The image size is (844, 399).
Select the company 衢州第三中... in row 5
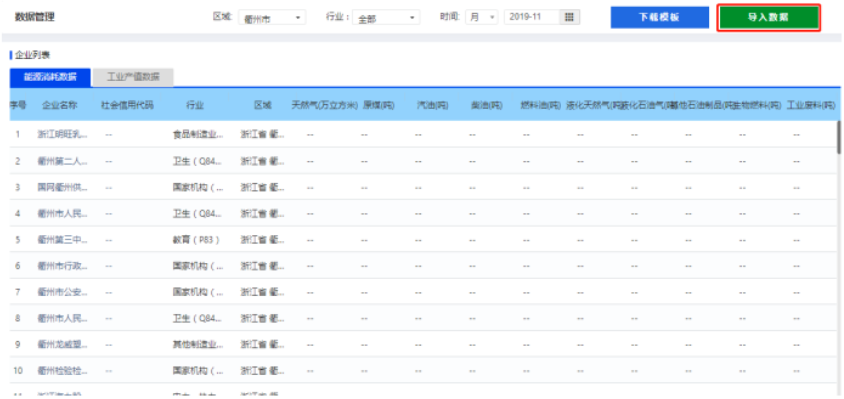click(62, 240)
